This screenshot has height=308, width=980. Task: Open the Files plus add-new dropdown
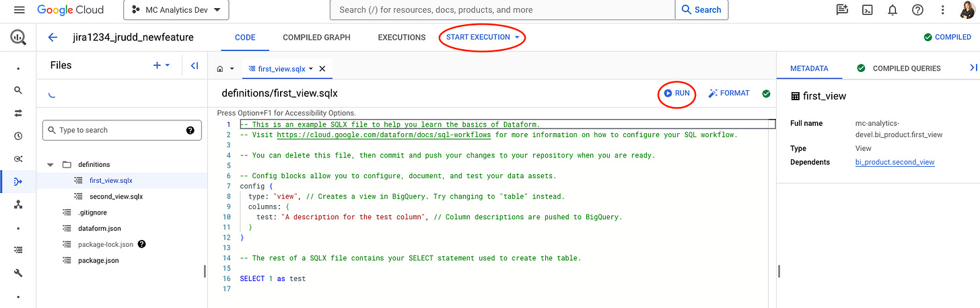click(162, 65)
